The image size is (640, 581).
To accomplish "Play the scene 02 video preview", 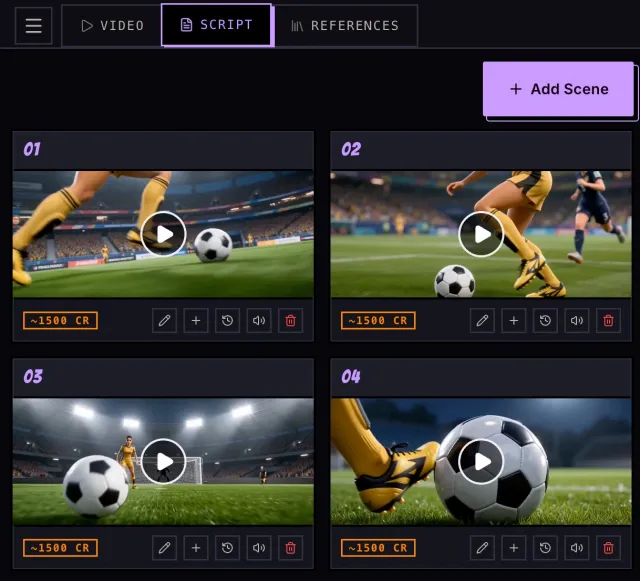I will [481, 234].
